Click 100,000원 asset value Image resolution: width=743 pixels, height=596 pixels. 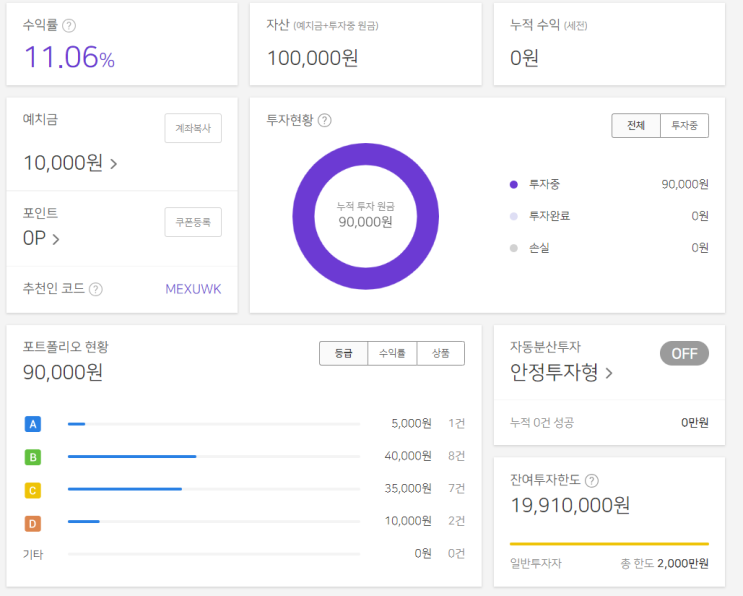click(313, 58)
